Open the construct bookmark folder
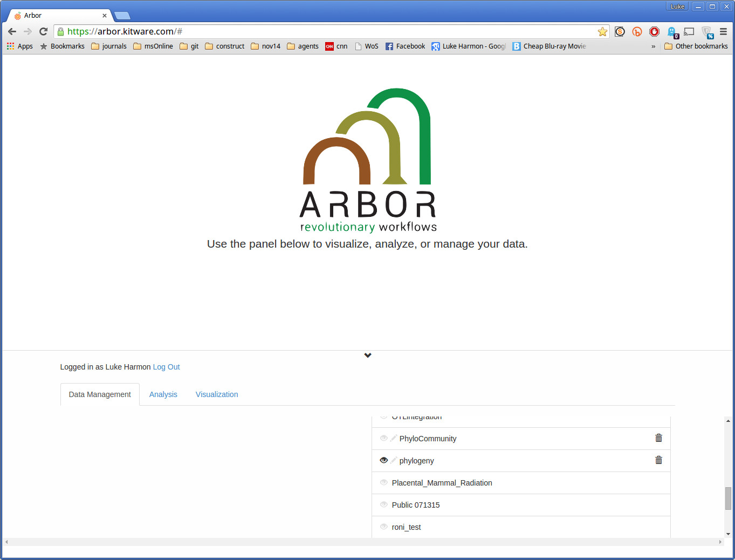Screen dimensions: 735x560 (x=225, y=46)
